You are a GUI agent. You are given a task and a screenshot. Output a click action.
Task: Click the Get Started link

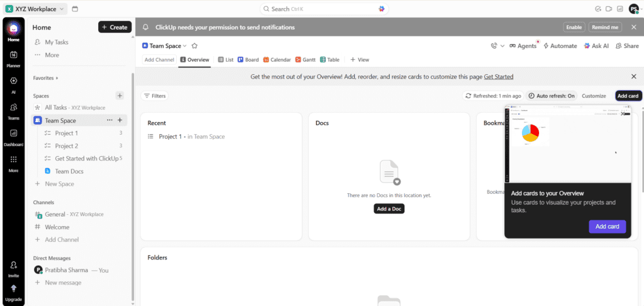pos(498,77)
